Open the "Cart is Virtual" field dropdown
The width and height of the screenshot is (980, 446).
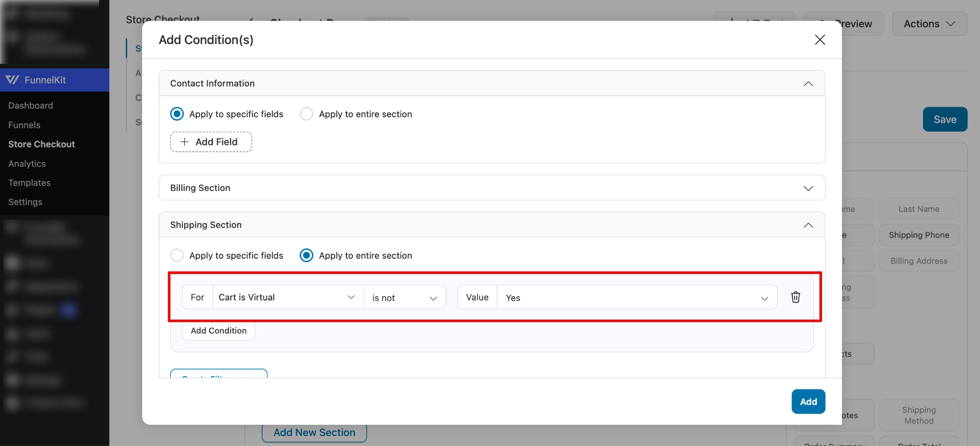[x=287, y=297]
